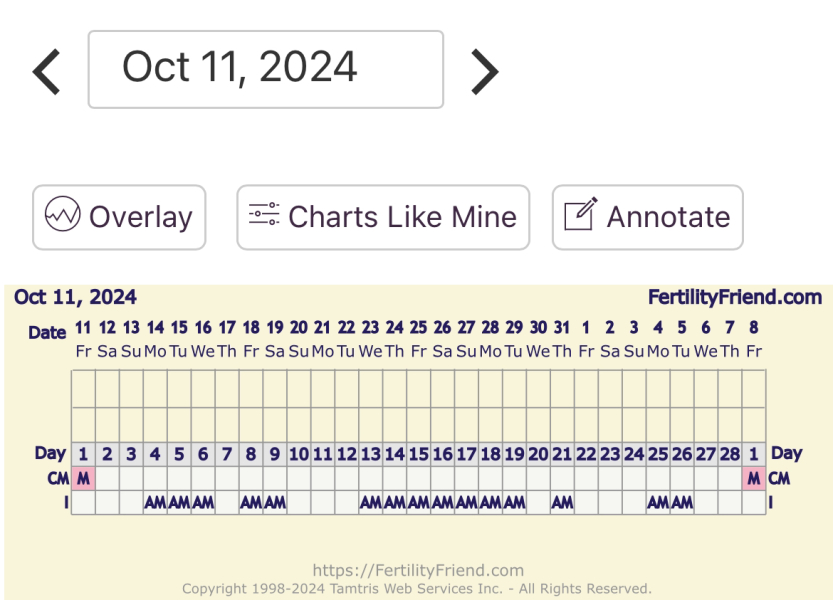Go to previous chart with left chevron
Image resolution: width=833 pixels, height=600 pixels.
tap(47, 71)
